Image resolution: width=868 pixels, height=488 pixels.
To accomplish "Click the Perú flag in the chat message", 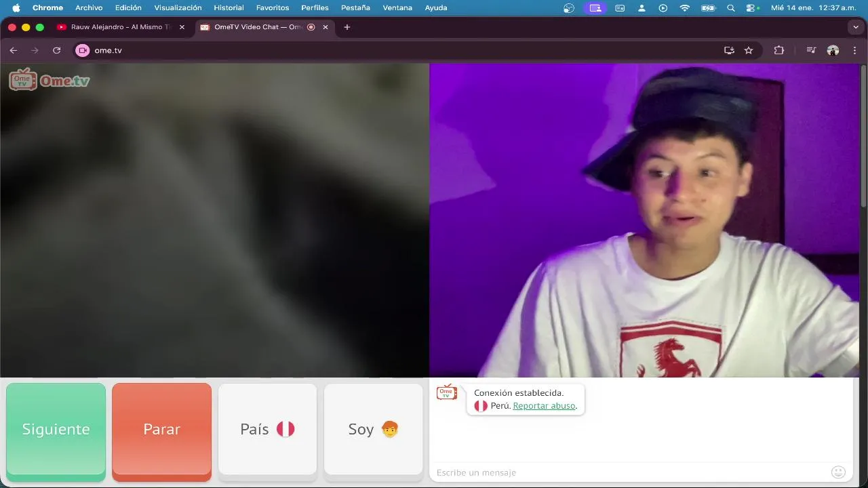I will (481, 406).
